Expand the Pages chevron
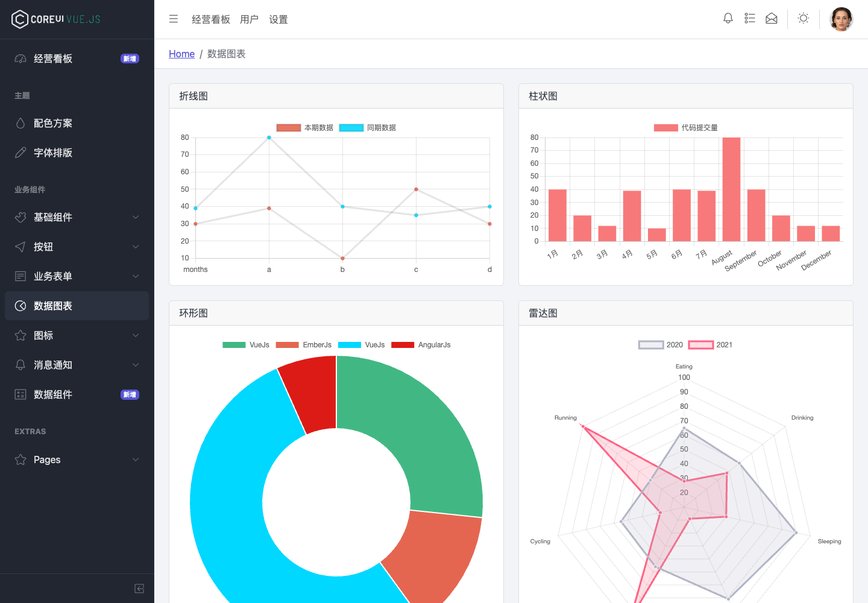Screen dimensions: 868x603 click(x=136, y=459)
